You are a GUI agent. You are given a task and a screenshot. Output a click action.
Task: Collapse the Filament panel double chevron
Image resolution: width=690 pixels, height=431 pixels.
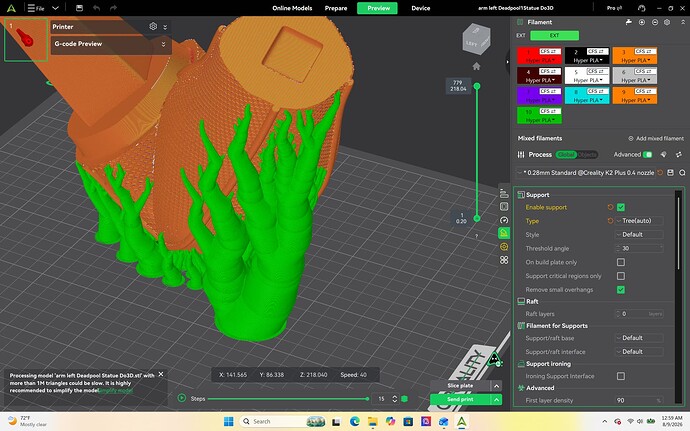point(683,22)
